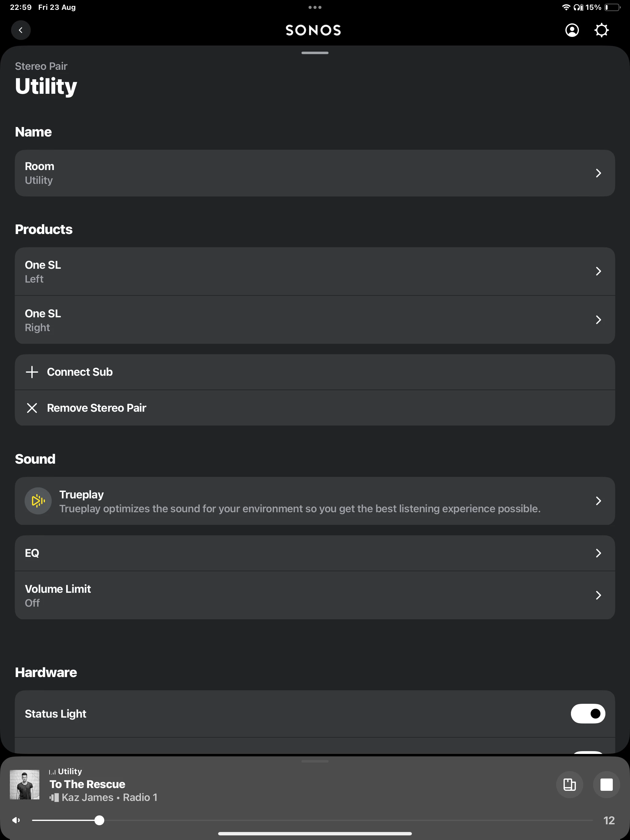Tap the speaker mute icon
630x840 pixels.
pyautogui.click(x=16, y=820)
